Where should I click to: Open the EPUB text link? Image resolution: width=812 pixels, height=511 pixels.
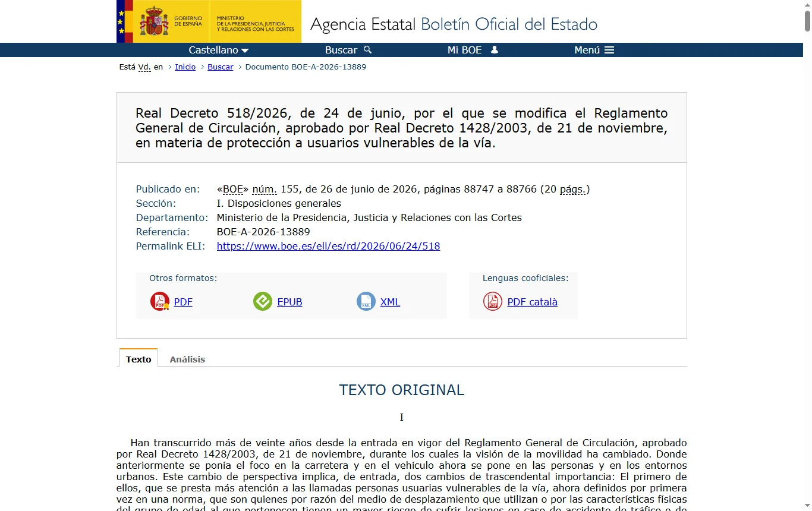(290, 302)
